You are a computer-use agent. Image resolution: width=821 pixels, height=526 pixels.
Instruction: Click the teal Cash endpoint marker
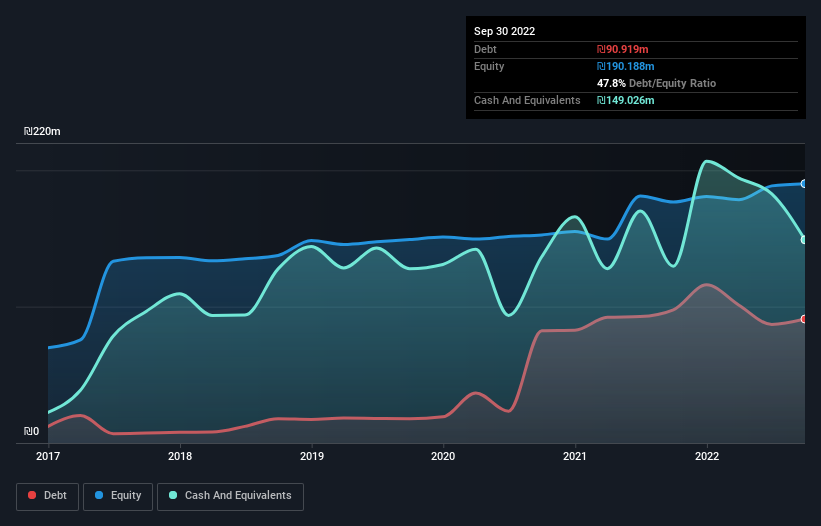(804, 240)
